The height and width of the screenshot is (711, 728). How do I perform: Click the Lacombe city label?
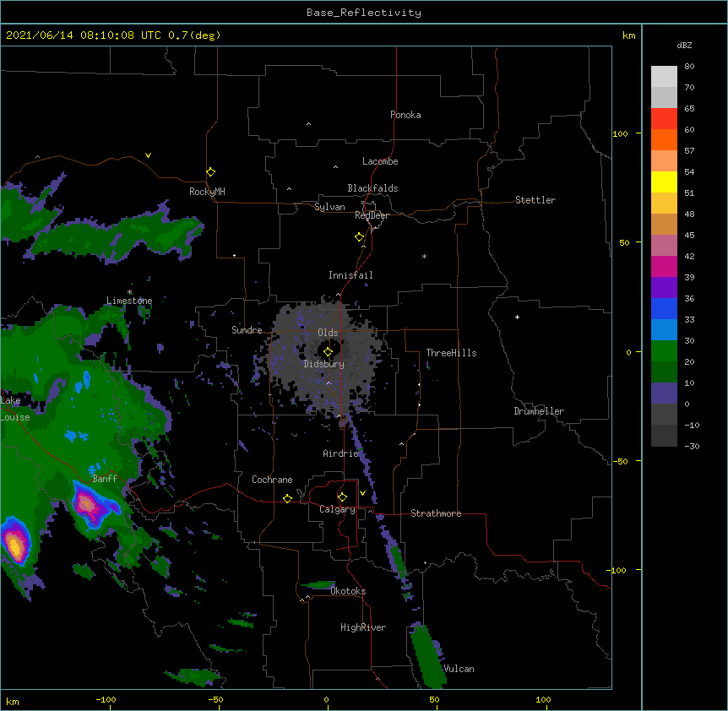point(380,161)
